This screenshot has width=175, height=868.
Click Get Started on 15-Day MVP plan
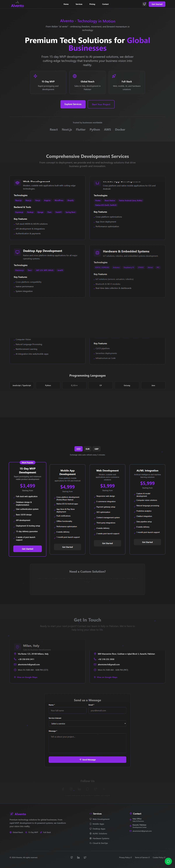(x=28, y=549)
